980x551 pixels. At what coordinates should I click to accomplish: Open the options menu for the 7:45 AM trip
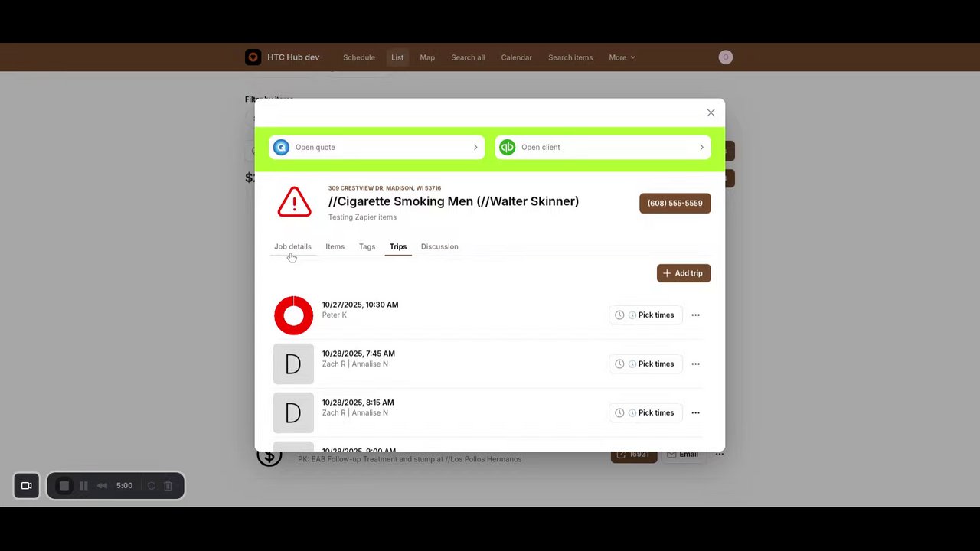point(695,364)
